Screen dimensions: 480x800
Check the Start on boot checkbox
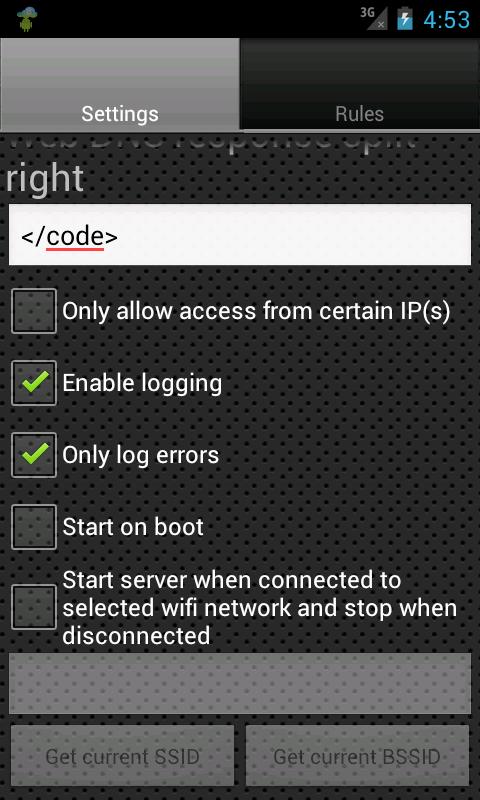pyautogui.click(x=34, y=527)
